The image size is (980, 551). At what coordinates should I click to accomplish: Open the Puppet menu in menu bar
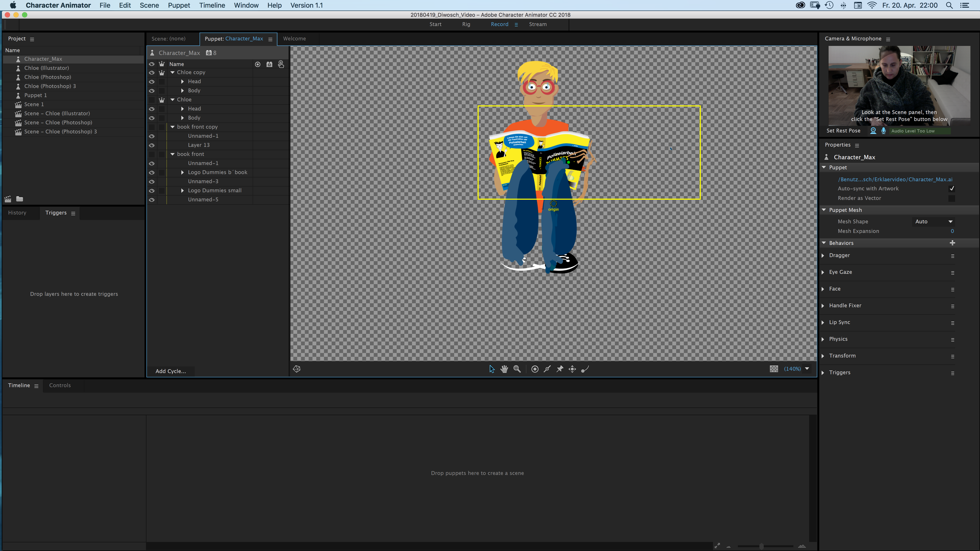(178, 6)
